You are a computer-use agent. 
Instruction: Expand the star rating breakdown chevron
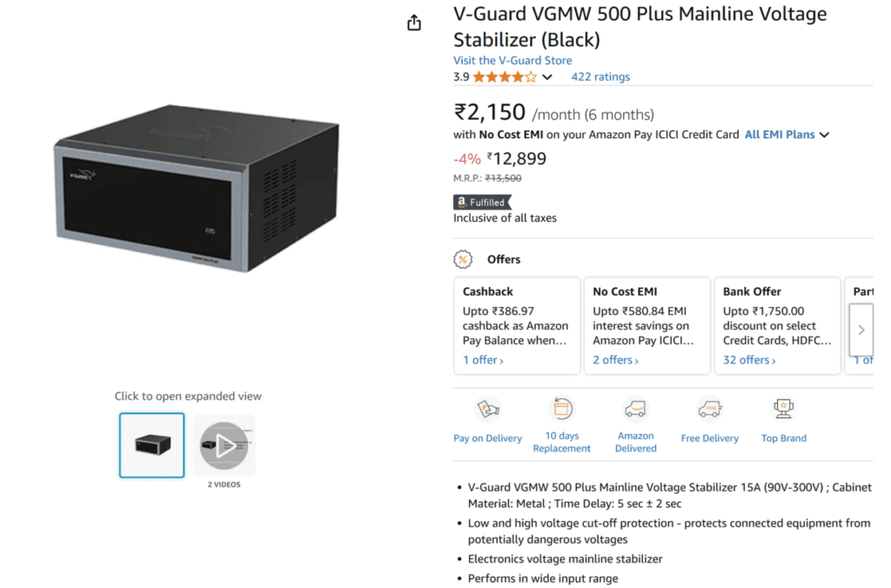click(x=546, y=77)
